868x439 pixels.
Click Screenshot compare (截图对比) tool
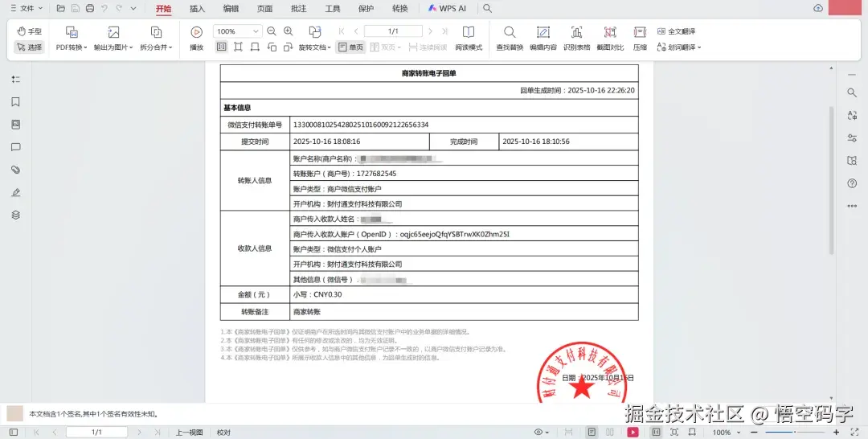pos(610,39)
